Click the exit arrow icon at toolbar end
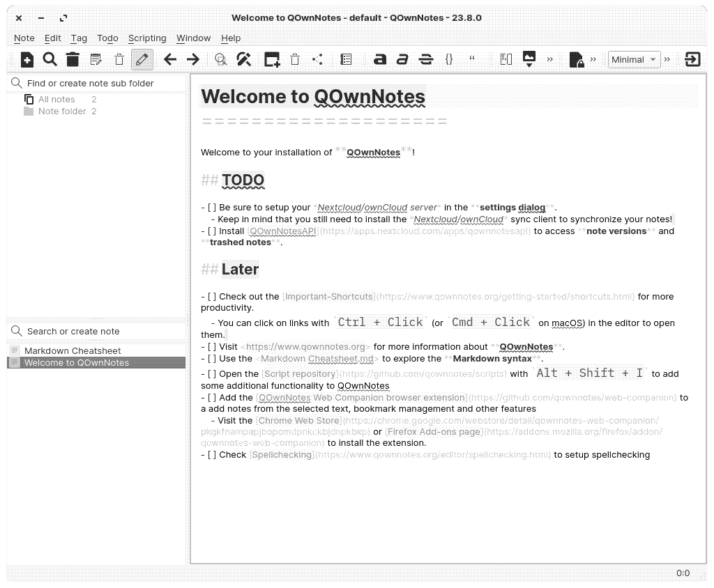Image resolution: width=714 pixels, height=588 pixels. pos(692,60)
